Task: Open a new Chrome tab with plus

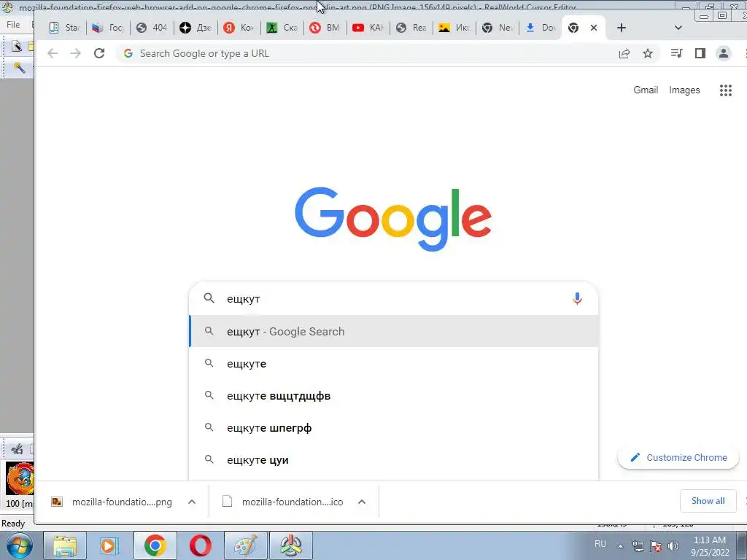Action: point(622,28)
